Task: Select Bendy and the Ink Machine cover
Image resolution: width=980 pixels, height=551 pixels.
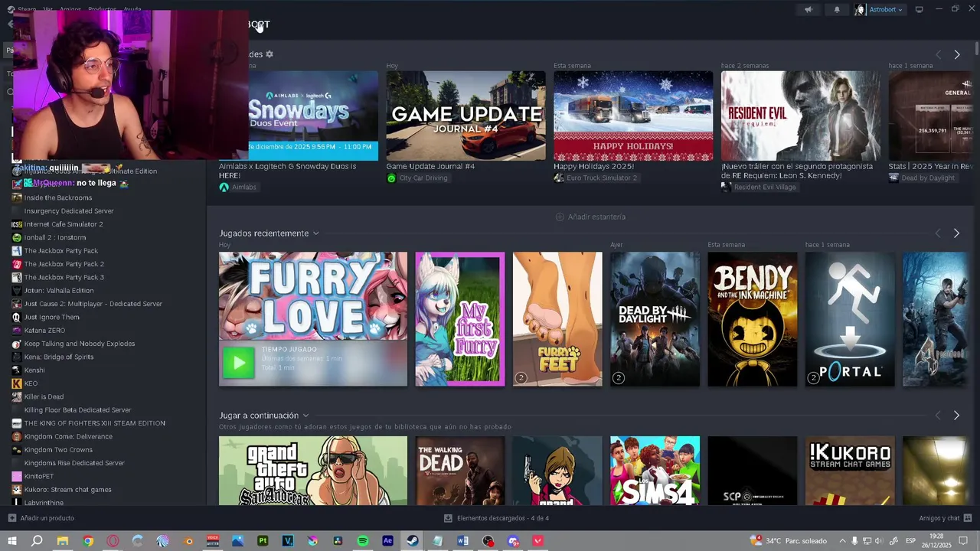Action: point(753,319)
